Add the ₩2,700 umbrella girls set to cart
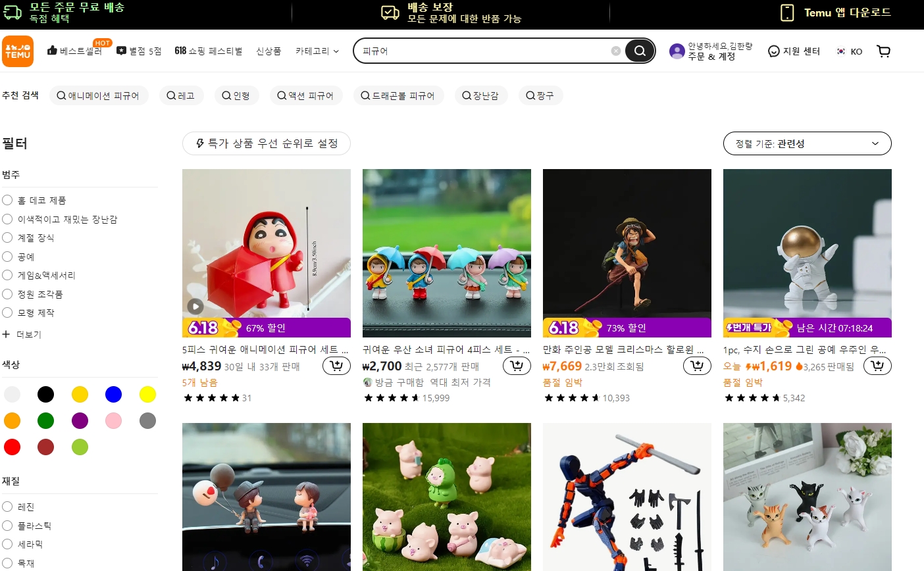This screenshot has width=924, height=571. [x=517, y=366]
